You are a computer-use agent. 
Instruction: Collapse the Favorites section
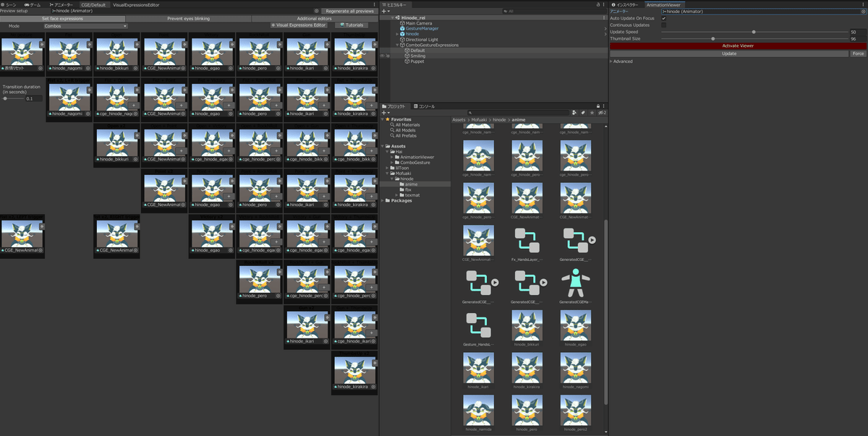382,119
